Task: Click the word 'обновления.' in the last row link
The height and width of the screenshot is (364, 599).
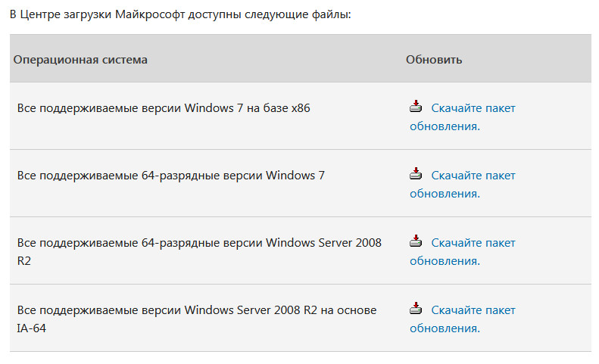Action: 445,328
